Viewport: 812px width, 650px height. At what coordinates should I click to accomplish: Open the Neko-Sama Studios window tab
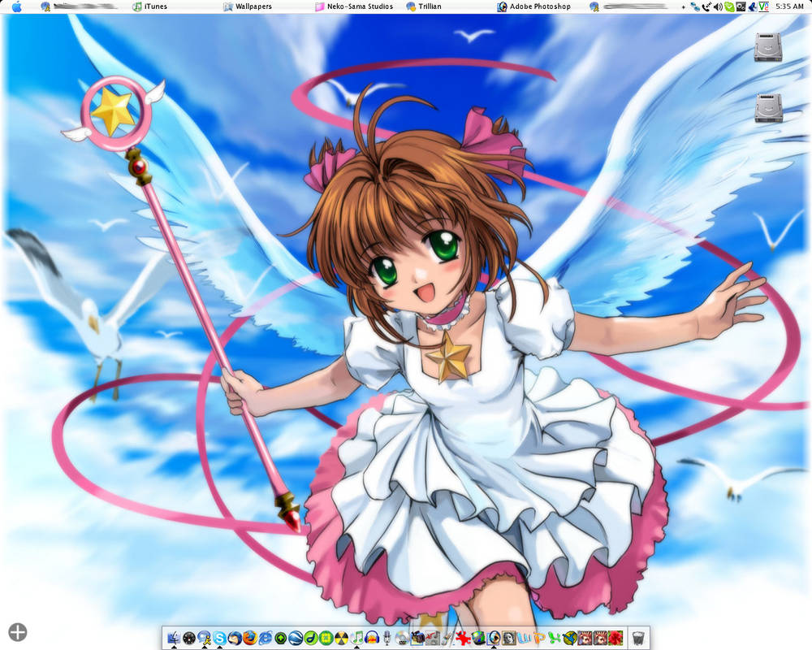[354, 6]
